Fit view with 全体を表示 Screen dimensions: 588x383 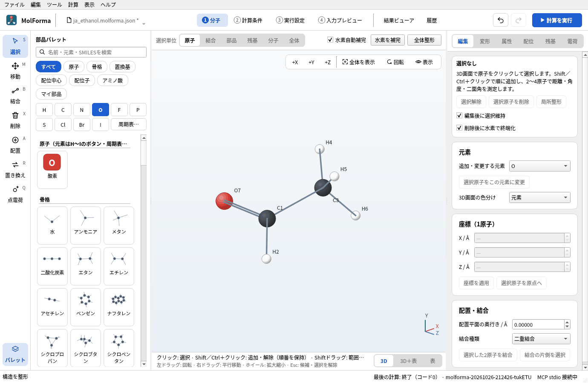pyautogui.click(x=359, y=62)
